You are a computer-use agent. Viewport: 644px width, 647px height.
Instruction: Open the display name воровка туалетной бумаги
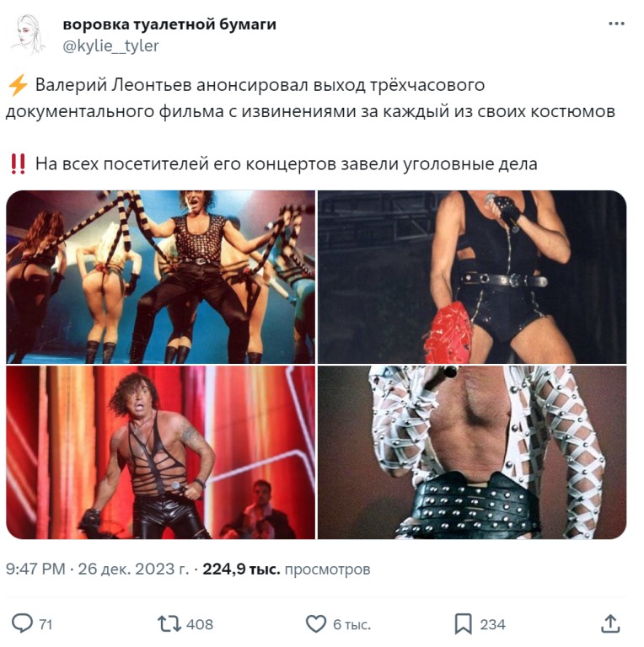point(169,24)
